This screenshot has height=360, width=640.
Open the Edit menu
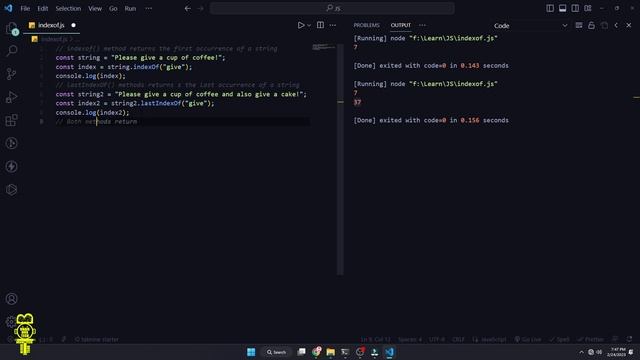coord(42,8)
